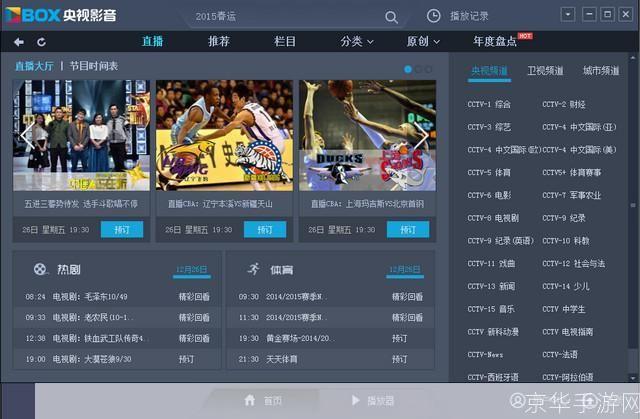Click the film reel icon beside 热剧
The width and height of the screenshot is (640, 419).
pos(39,269)
